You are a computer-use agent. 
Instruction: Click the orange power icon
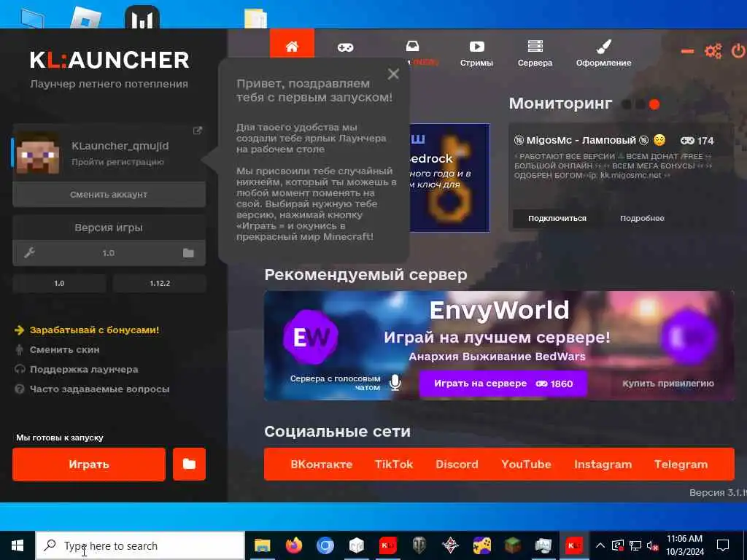pyautogui.click(x=738, y=51)
